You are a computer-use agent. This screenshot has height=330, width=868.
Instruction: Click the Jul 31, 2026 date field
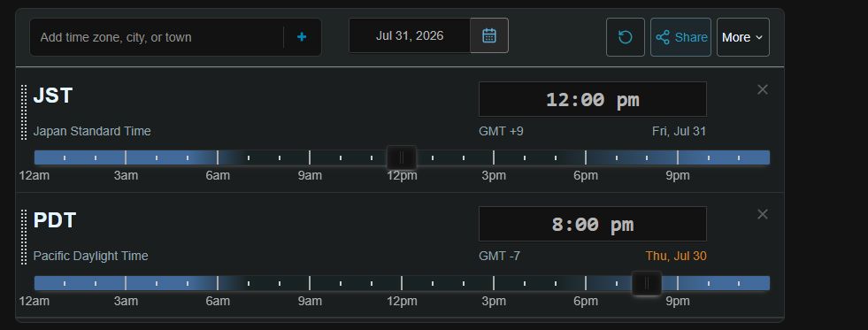(410, 35)
